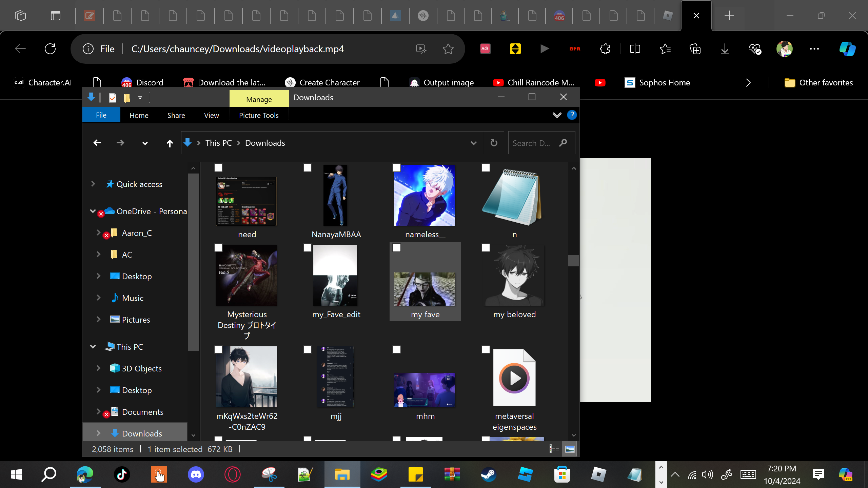Open the Character.AI bookmark
This screenshot has width=868, height=488.
tap(43, 83)
